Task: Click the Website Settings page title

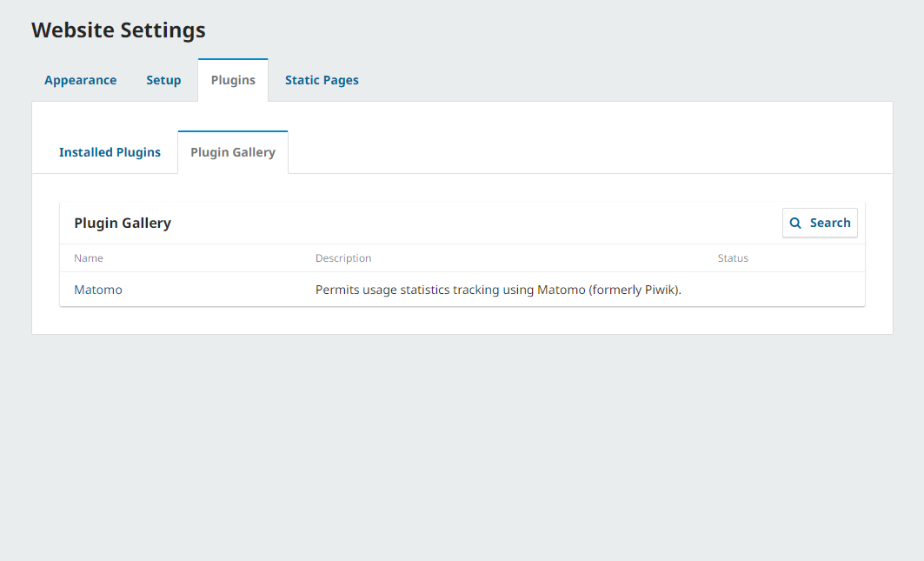Action: pos(118,30)
